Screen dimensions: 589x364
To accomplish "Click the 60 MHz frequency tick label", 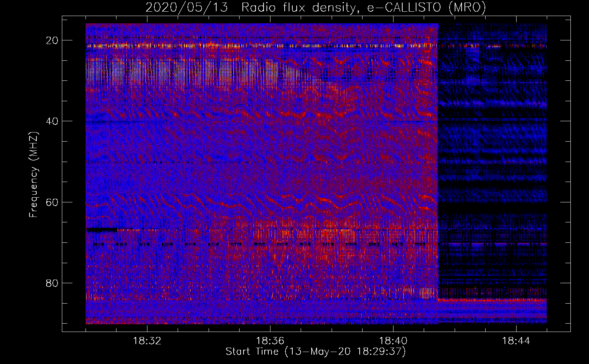I will [x=52, y=202].
